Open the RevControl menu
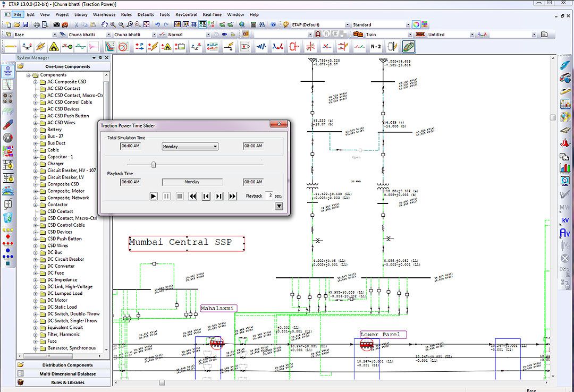This screenshot has width=574, height=392. [186, 14]
